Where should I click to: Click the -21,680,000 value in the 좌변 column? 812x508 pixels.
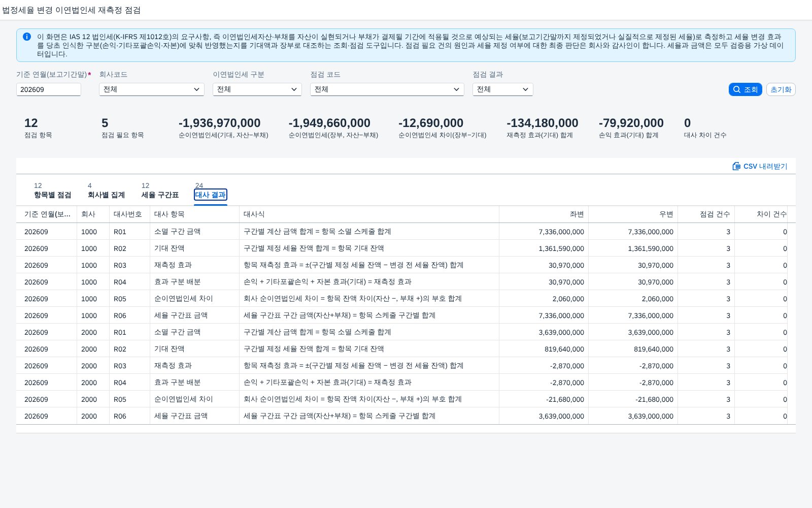click(565, 399)
